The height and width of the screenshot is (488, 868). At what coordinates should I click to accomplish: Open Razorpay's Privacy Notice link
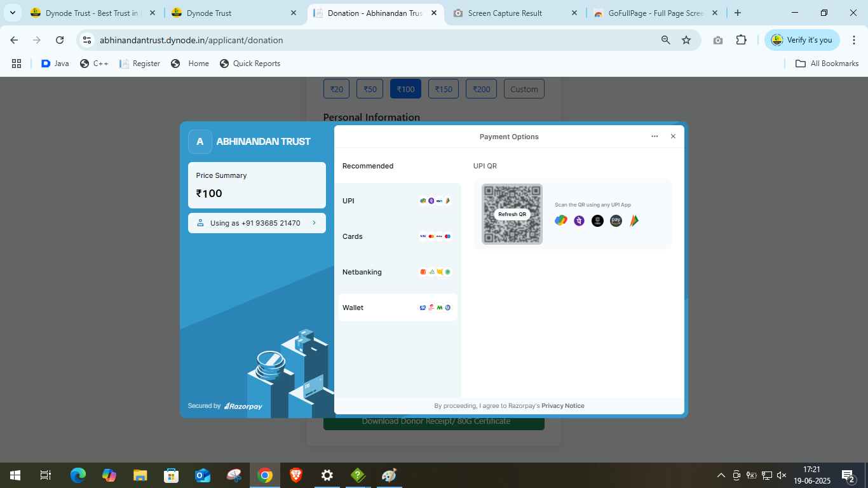tap(562, 406)
